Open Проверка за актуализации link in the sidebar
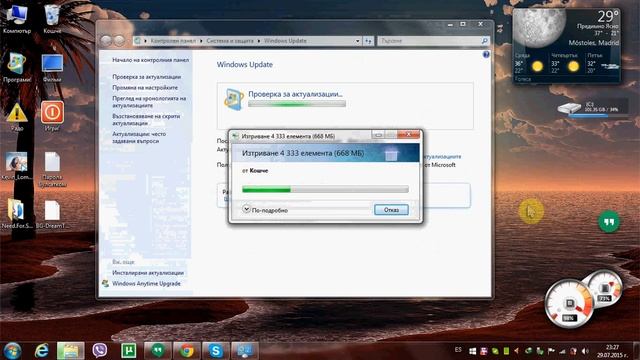Viewport: 640px width, 360px height. click(147, 77)
